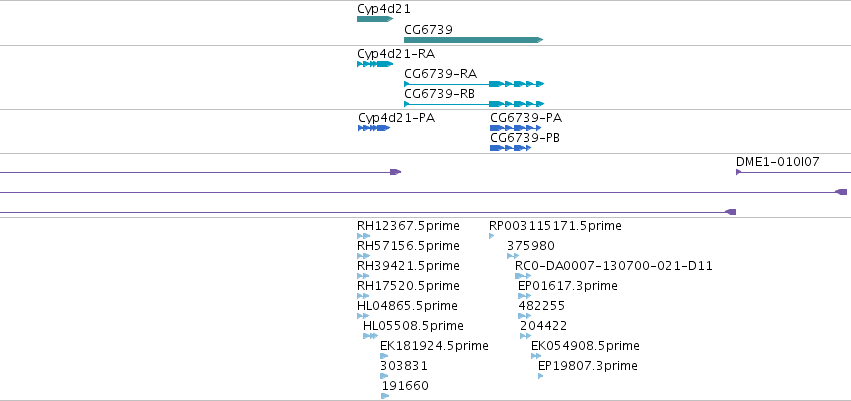Click the 482255 feature label

542,306
